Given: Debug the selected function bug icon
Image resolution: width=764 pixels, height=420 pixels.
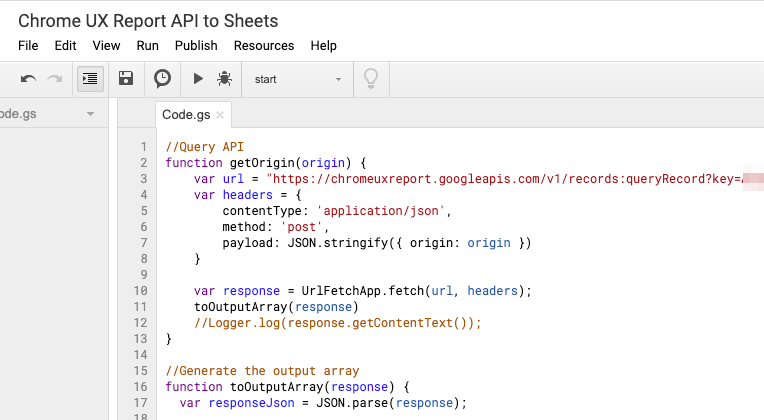Looking at the screenshot, I should coord(224,78).
